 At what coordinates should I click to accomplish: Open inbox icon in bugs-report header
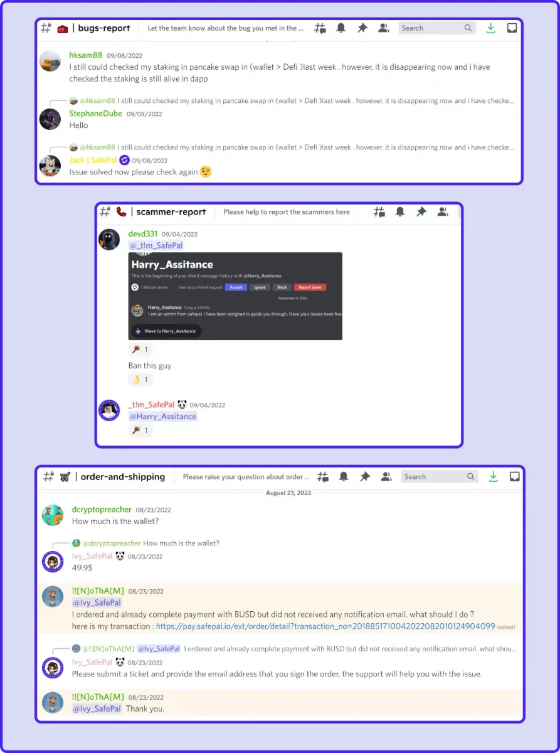pos(512,28)
